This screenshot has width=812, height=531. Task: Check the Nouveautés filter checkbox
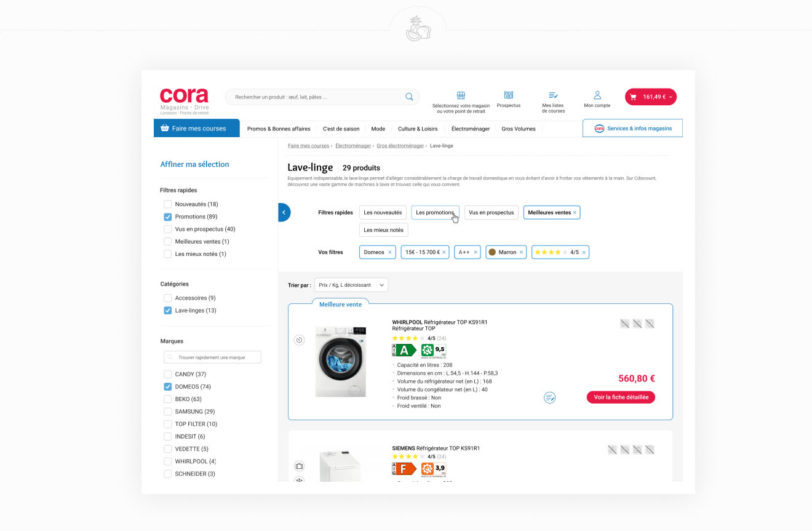(x=167, y=204)
